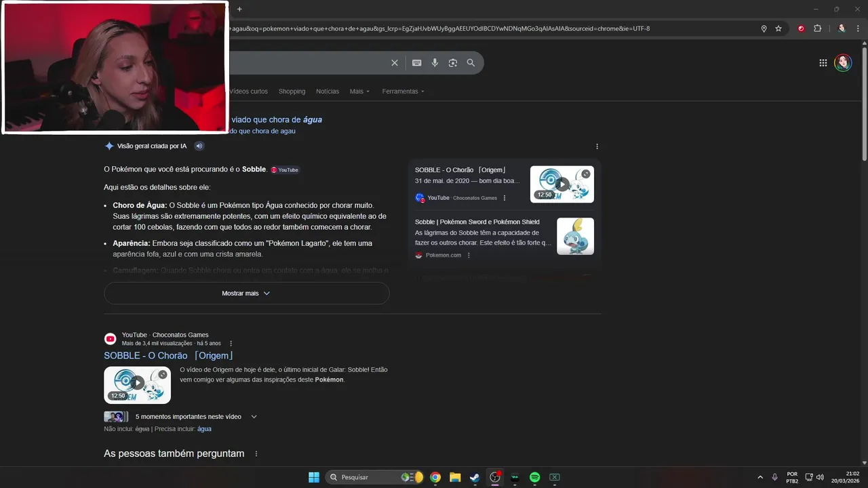The width and height of the screenshot is (868, 488).
Task: Open options beside As pessoas também perguntam
Action: (x=256, y=453)
